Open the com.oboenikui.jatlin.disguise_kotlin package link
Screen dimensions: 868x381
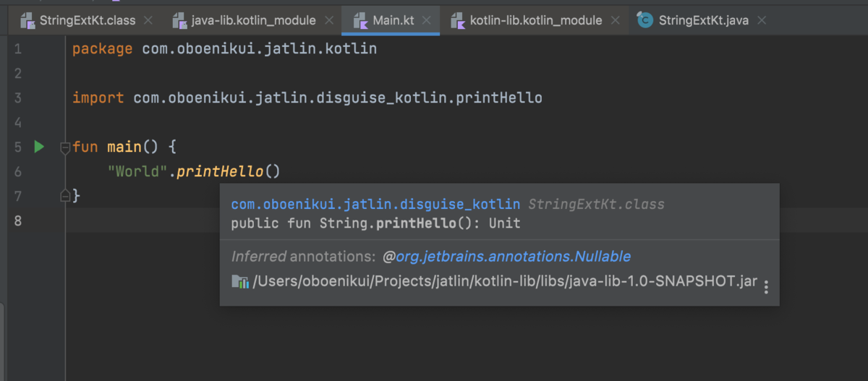375,205
